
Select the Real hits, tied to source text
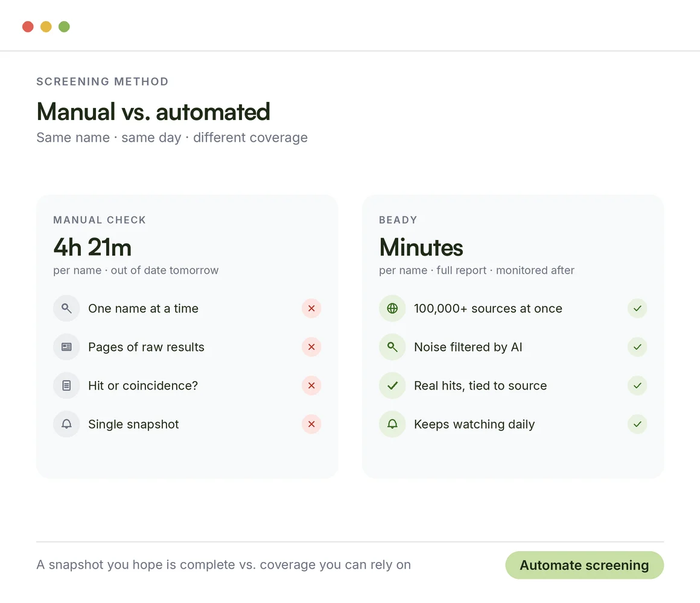480,385
